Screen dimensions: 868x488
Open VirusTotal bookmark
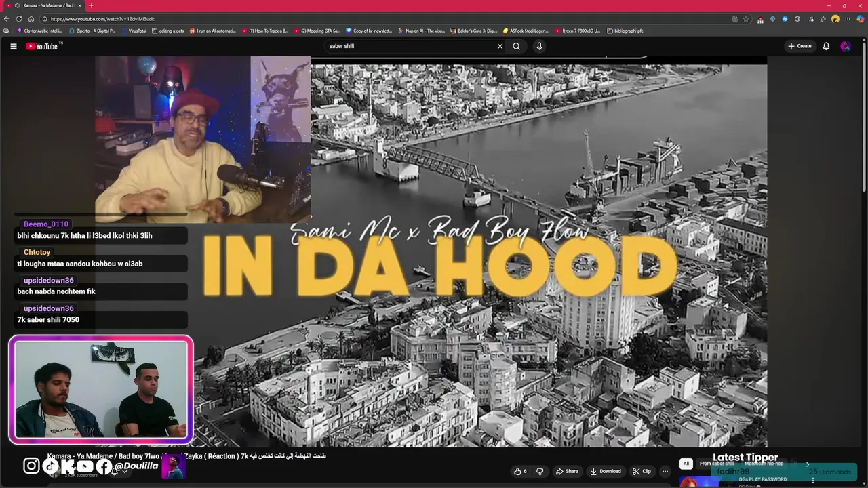[134, 30]
